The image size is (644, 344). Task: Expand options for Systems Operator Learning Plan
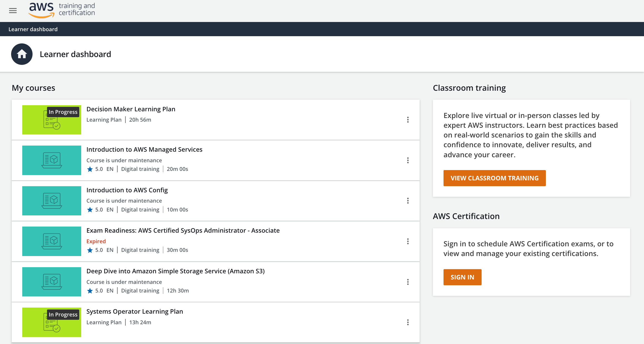click(408, 322)
